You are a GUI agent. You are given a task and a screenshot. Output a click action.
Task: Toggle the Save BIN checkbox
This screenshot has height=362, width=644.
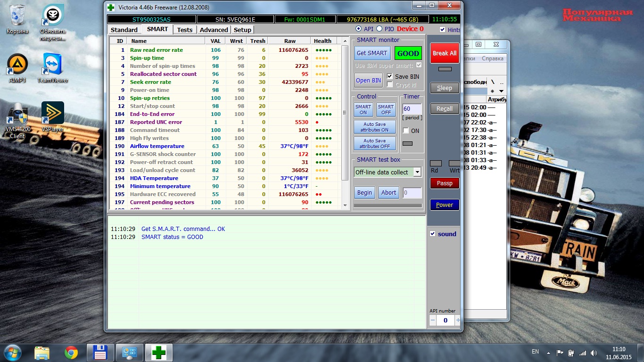390,76
